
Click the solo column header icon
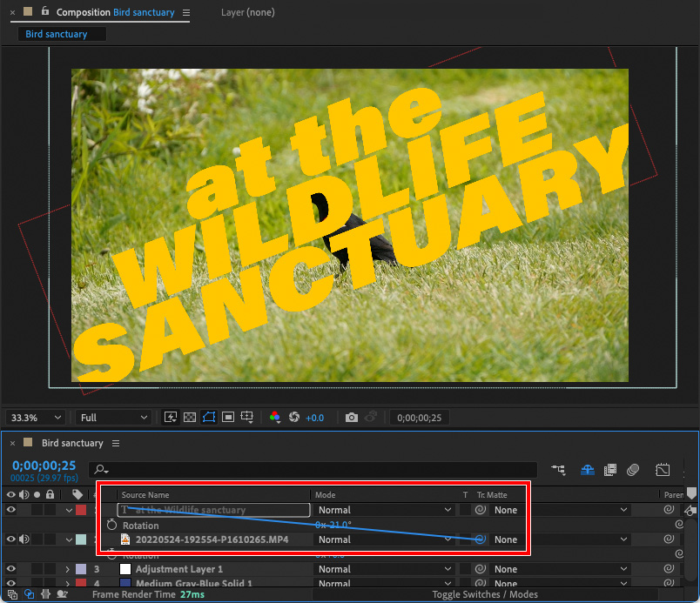(x=37, y=494)
